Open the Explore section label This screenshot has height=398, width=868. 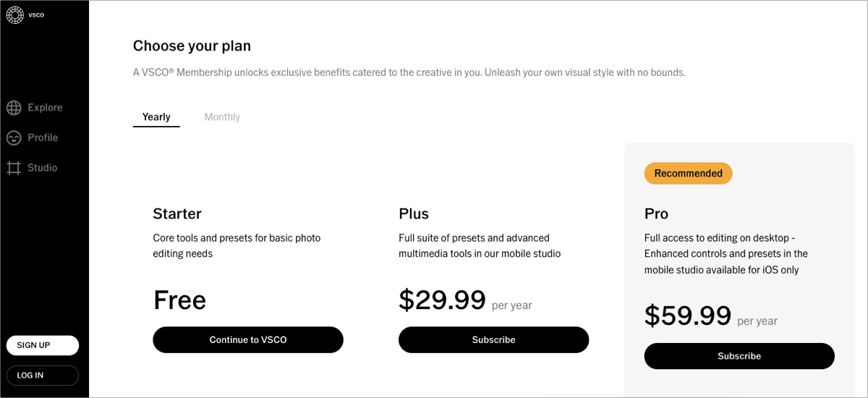point(45,108)
